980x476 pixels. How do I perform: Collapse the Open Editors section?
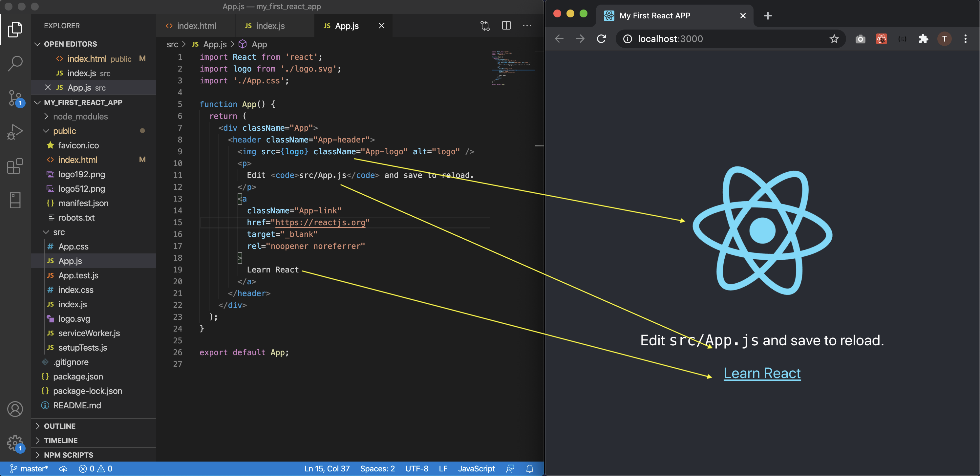tap(37, 44)
